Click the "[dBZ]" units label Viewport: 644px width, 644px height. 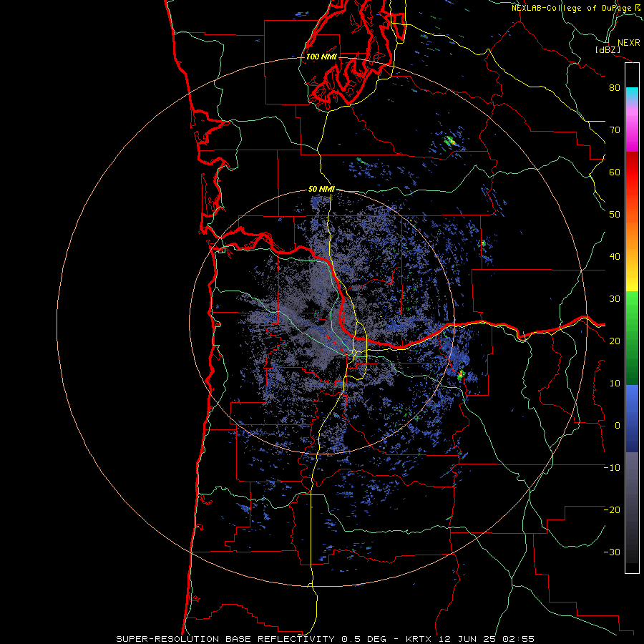click(x=608, y=49)
